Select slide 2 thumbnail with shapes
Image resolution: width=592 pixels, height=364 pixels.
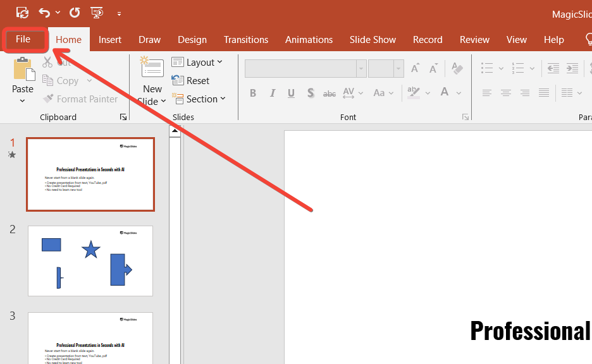click(90, 260)
